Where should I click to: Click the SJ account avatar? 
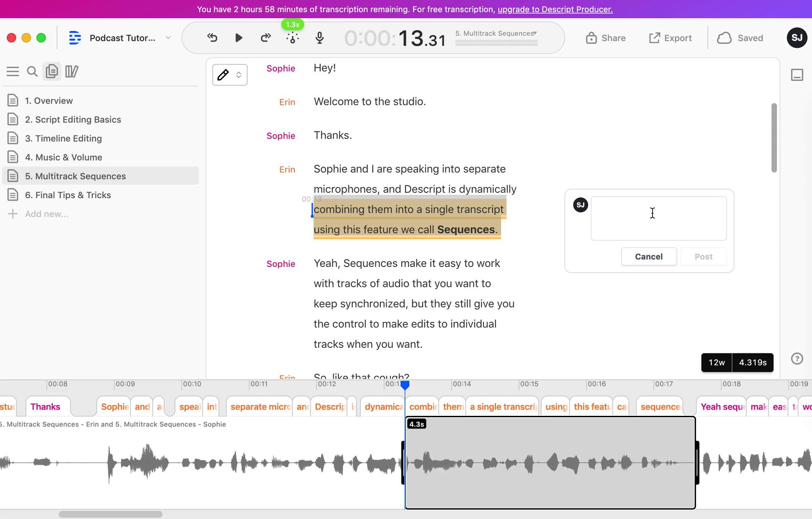click(x=797, y=38)
